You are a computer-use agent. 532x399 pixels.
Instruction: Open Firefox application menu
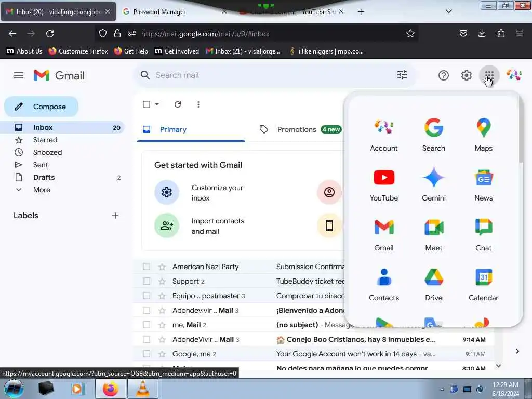pyautogui.click(x=519, y=33)
